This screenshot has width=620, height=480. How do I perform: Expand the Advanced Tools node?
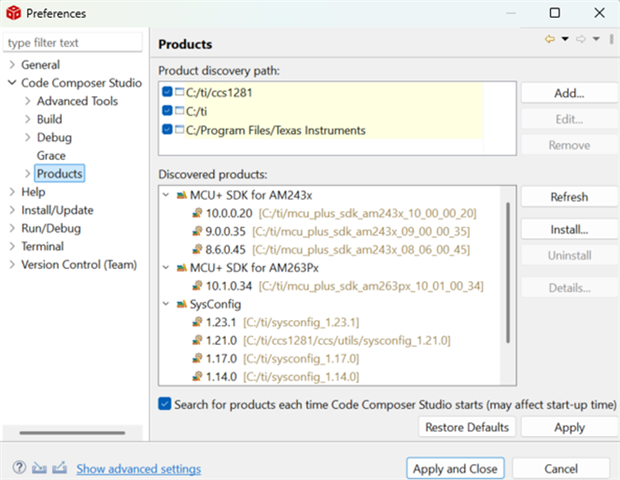tap(28, 101)
